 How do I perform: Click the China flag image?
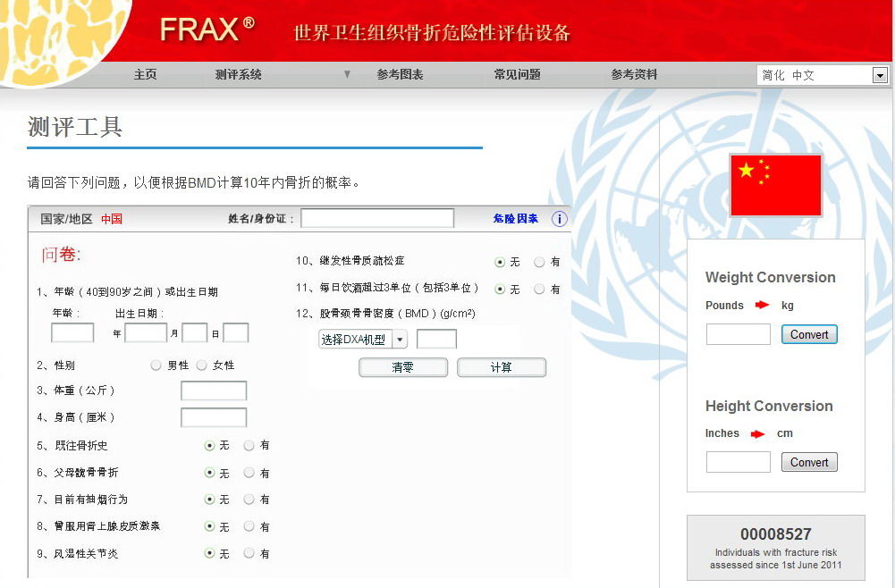776,185
